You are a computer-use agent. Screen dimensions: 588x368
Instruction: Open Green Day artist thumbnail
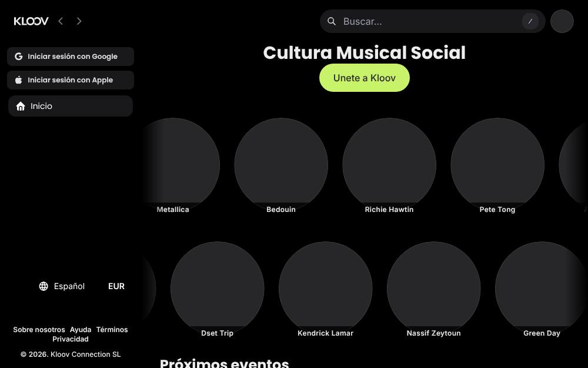pyautogui.click(x=542, y=289)
